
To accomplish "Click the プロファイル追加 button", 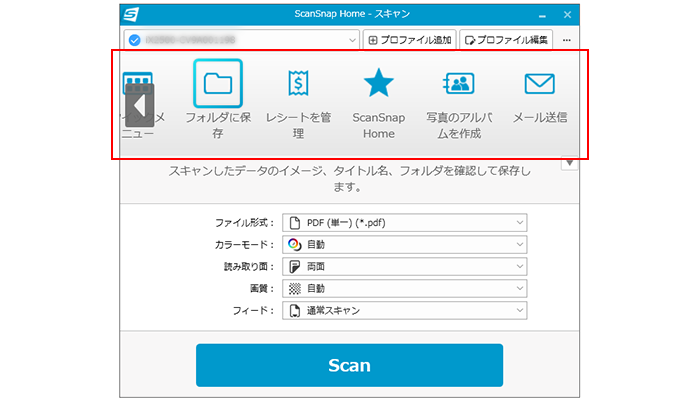I will (409, 40).
